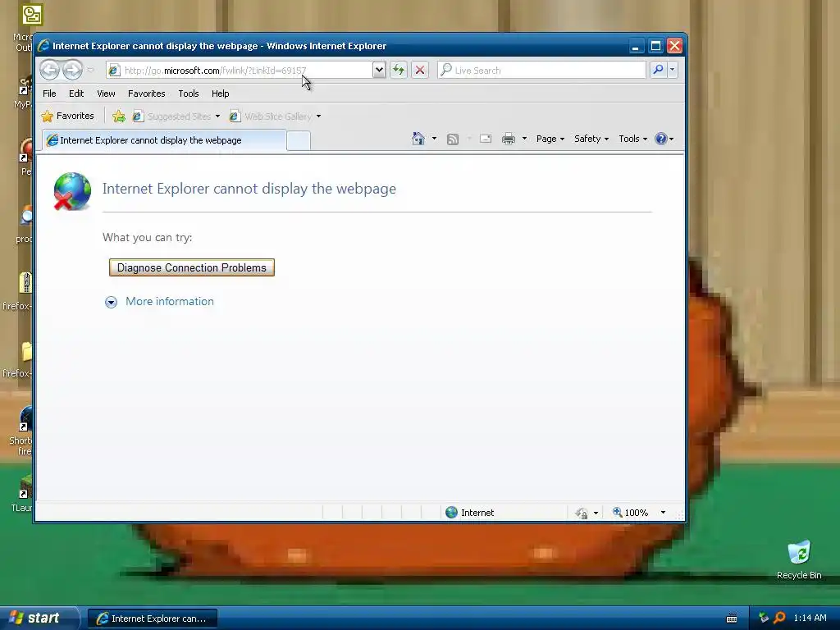Click the blue Help question mark icon
The image size is (840, 630).
pos(661,139)
